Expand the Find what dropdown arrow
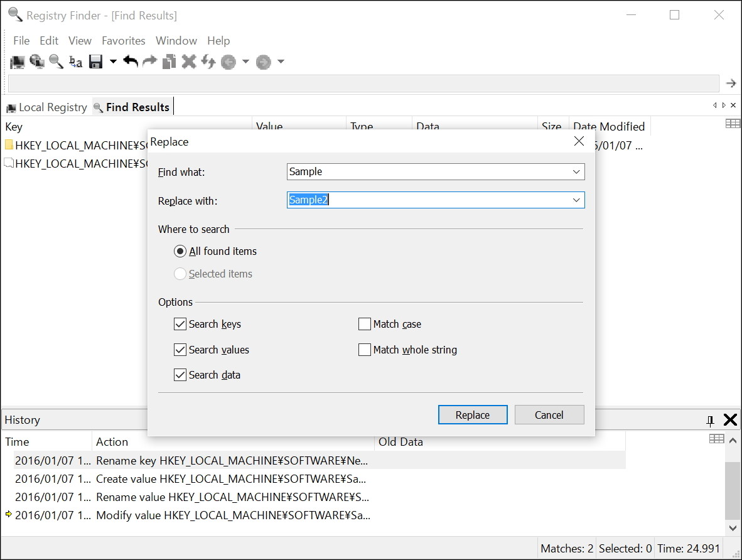742x560 pixels. 576,171
